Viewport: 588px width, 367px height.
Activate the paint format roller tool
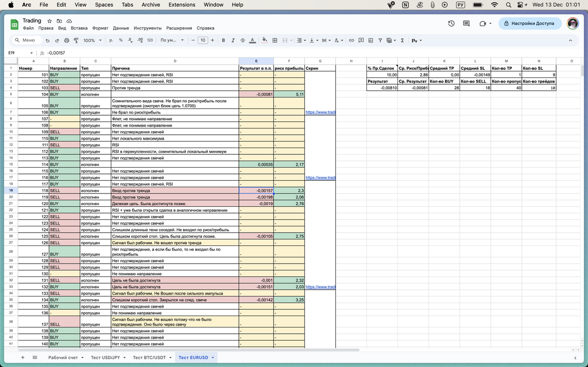click(x=76, y=41)
